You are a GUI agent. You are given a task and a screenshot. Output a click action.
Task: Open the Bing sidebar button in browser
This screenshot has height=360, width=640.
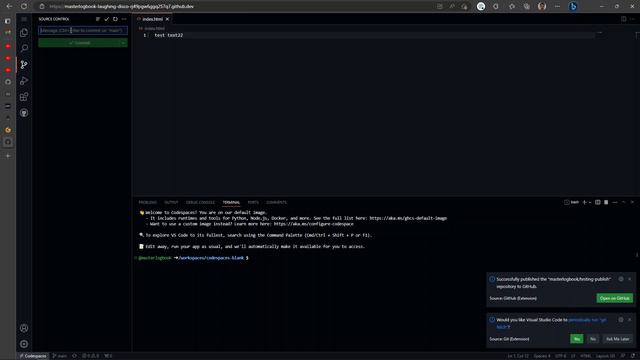[573, 6]
